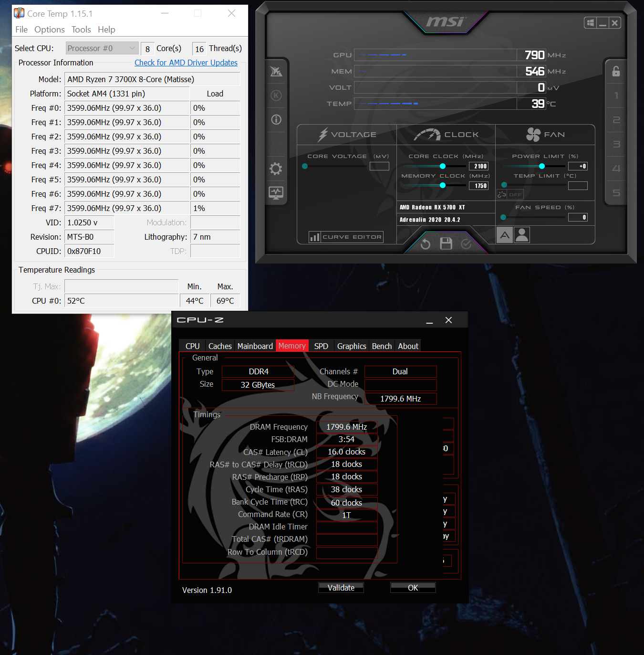644x655 pixels.
Task: Click the Power Limit value field +0
Action: 578,166
